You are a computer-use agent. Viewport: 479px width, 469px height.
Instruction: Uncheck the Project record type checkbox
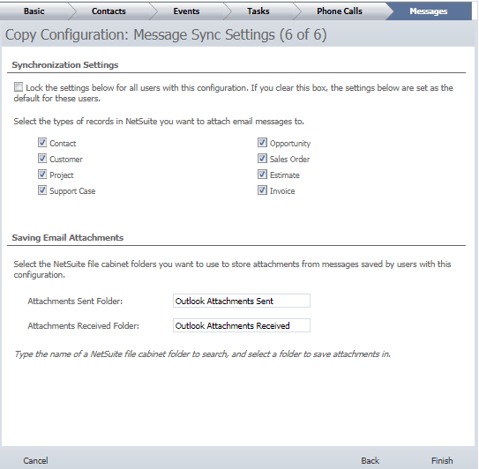point(42,174)
